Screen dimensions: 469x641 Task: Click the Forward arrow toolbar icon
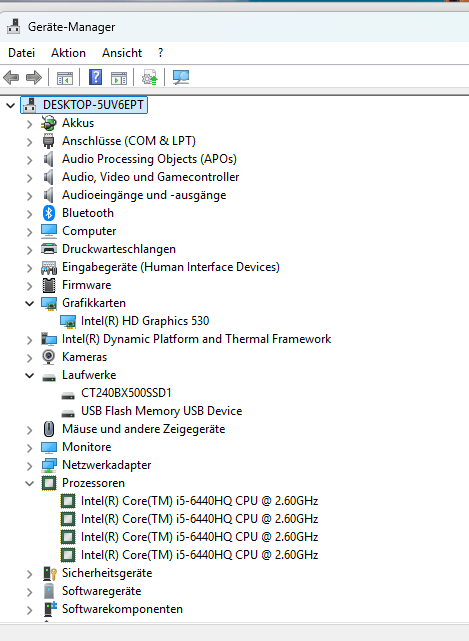[x=34, y=77]
